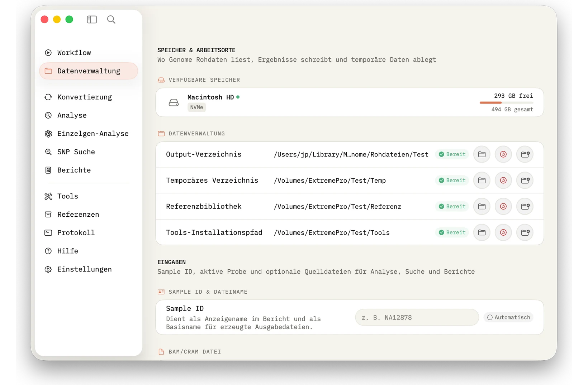Viewport: 588px width, 385px height.
Task: Go to Konvertierung section
Action: (88, 97)
